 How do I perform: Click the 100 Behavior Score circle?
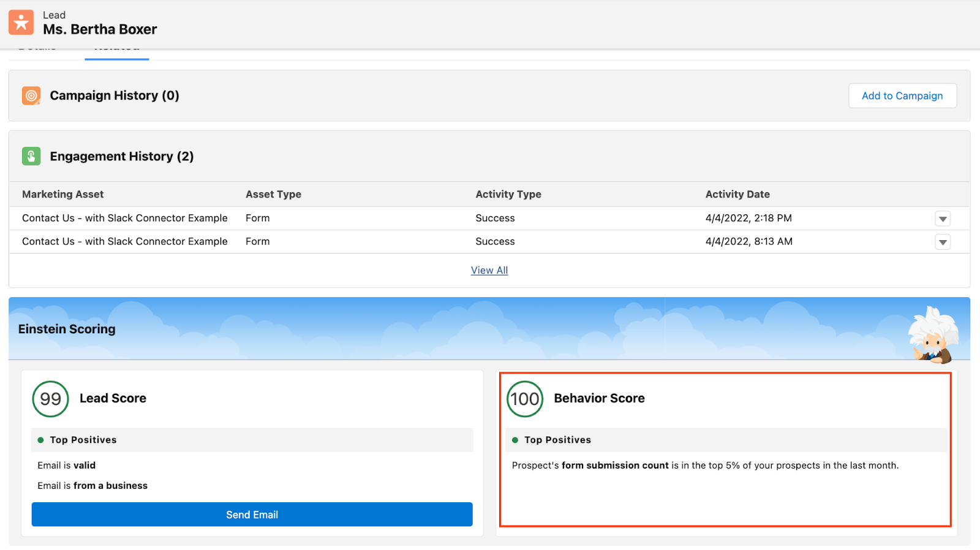[525, 399]
